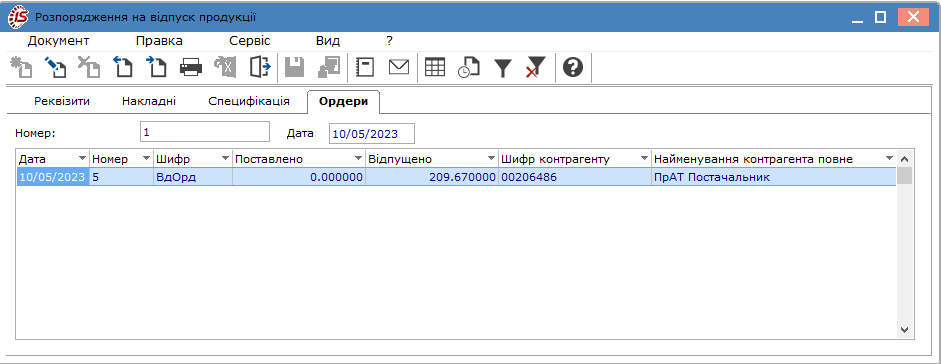Open the Вид menu
941x364 pixels.
click(x=328, y=41)
